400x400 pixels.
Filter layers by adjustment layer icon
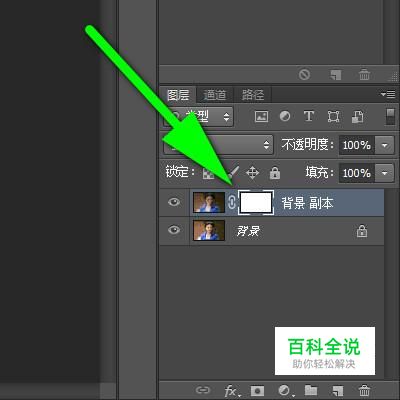(x=285, y=116)
